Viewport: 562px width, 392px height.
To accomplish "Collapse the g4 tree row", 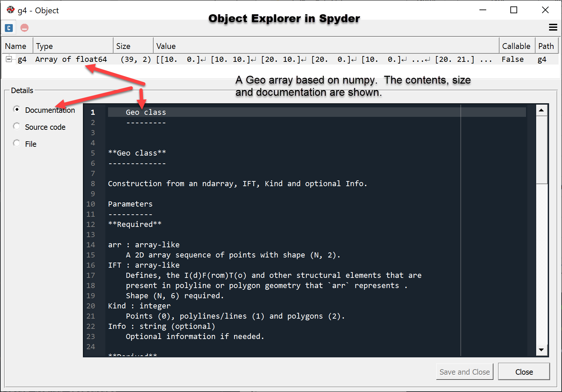I will (x=9, y=59).
